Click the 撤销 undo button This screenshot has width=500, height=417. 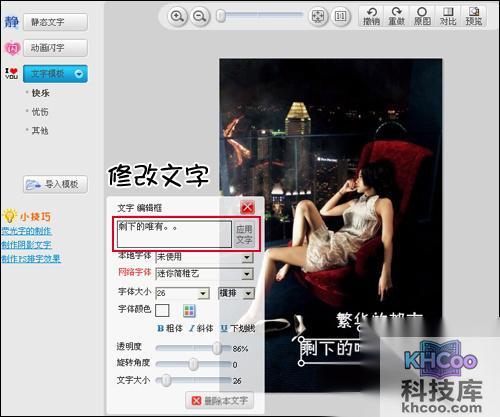pos(371,16)
